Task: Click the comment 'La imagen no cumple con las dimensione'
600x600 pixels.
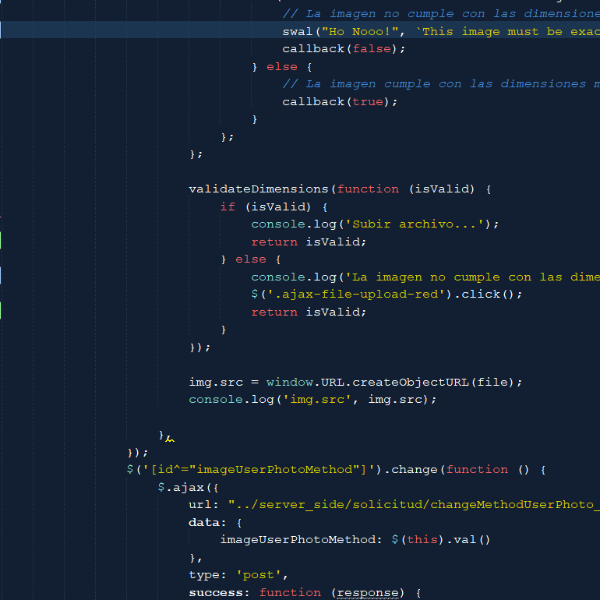Action: point(441,14)
